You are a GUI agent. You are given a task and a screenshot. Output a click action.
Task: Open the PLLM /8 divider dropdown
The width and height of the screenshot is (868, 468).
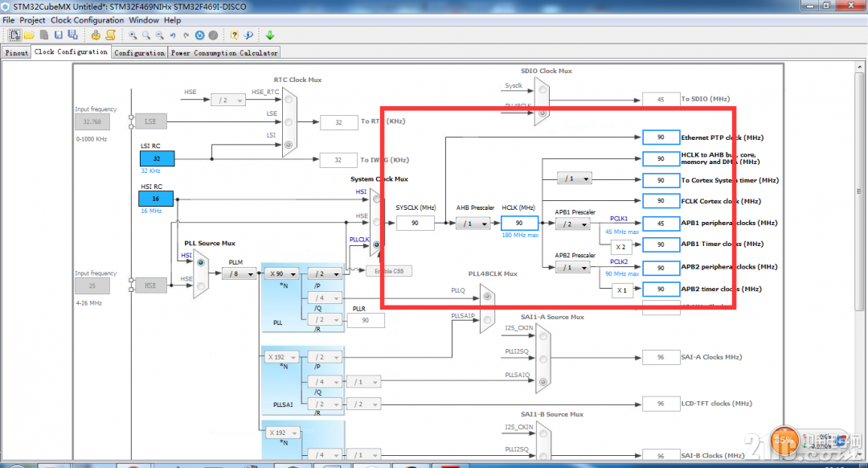[x=240, y=273]
